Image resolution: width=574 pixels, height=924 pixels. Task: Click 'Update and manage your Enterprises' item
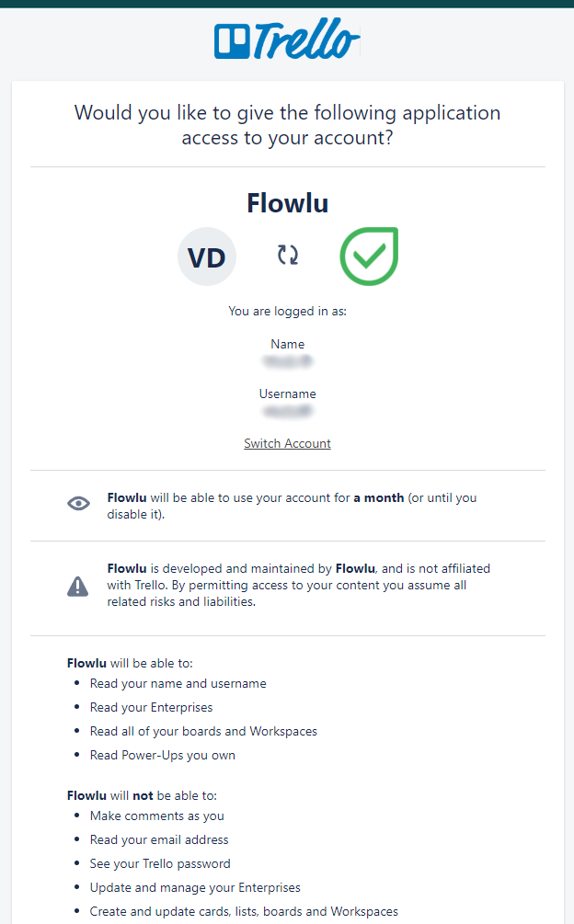(195, 887)
